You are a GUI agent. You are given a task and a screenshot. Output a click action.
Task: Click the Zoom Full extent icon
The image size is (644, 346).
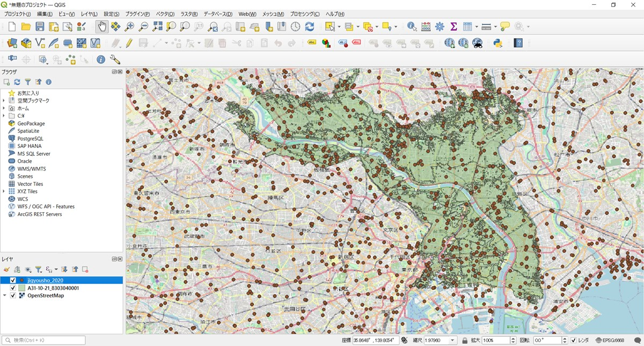pyautogui.click(x=157, y=26)
